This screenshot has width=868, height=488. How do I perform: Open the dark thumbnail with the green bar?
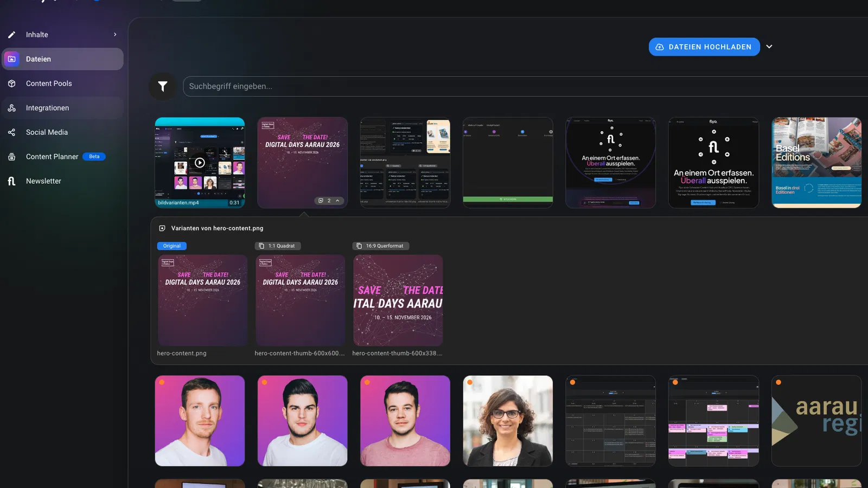[508, 163]
